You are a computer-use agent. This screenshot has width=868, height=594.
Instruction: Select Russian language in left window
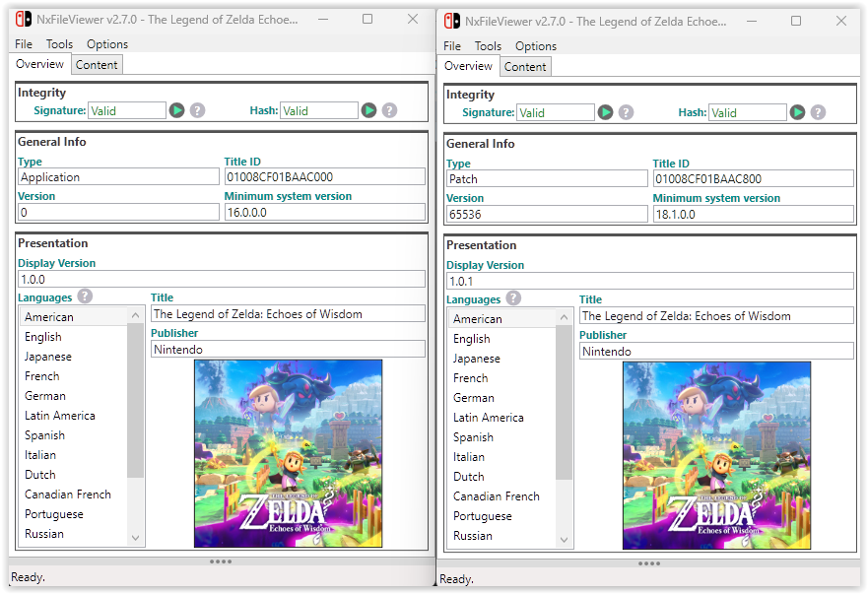[x=74, y=534]
